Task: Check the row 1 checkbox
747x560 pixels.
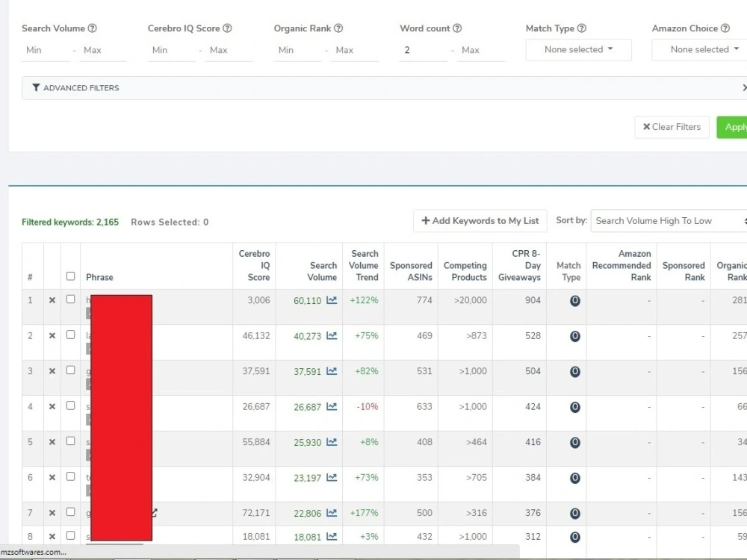Action: [70, 299]
